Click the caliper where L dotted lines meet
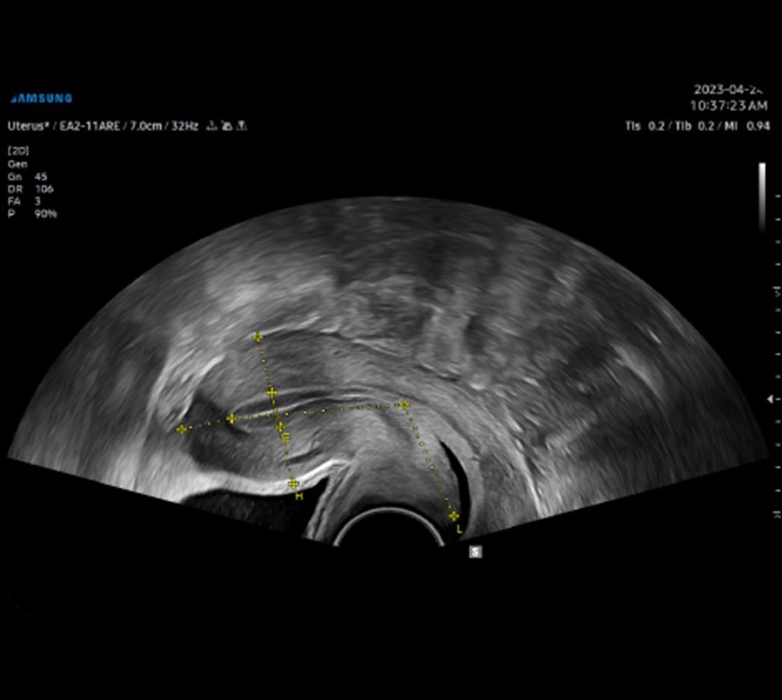782x700 pixels. (x=404, y=405)
